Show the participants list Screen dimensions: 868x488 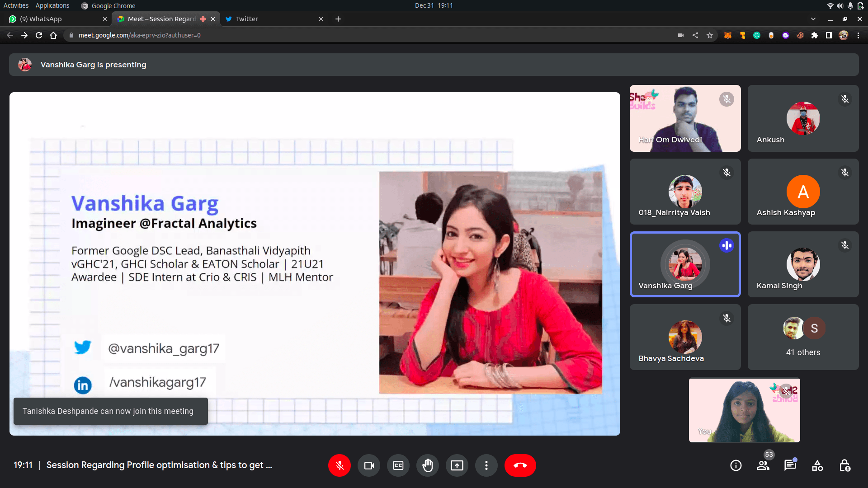(x=763, y=465)
